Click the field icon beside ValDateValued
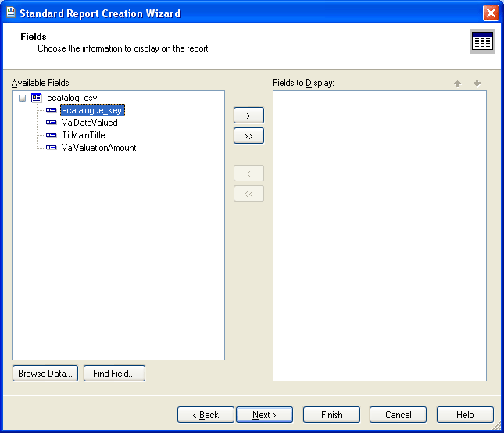The image size is (504, 433). [52, 123]
